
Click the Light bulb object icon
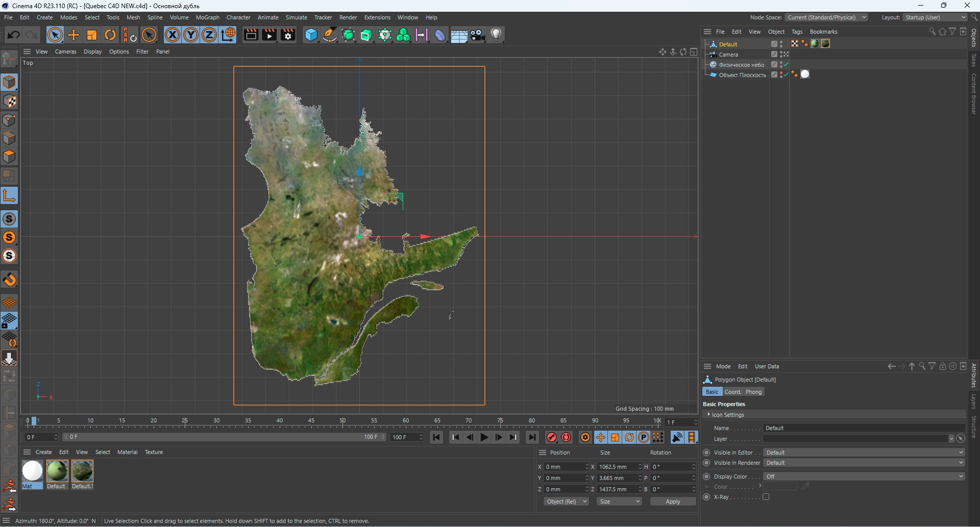tap(496, 35)
